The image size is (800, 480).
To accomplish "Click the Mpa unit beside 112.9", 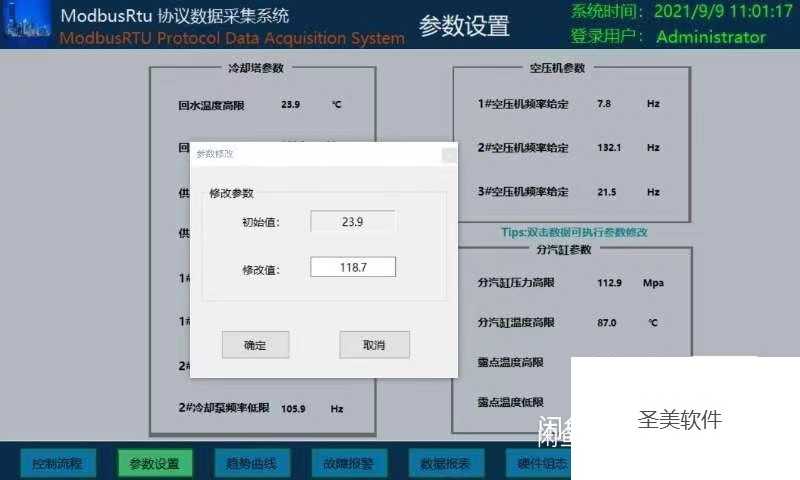I will pos(653,283).
